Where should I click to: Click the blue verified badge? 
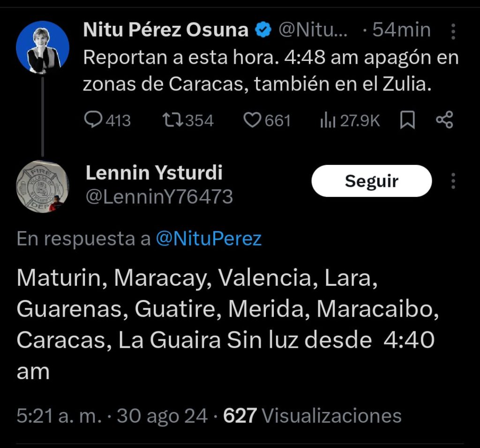(x=262, y=30)
